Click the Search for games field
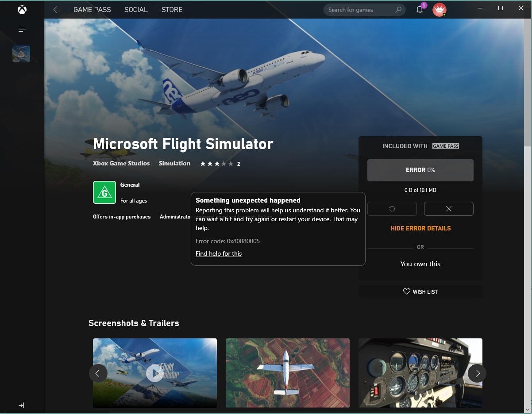This screenshot has height=414, width=532. 365,10
